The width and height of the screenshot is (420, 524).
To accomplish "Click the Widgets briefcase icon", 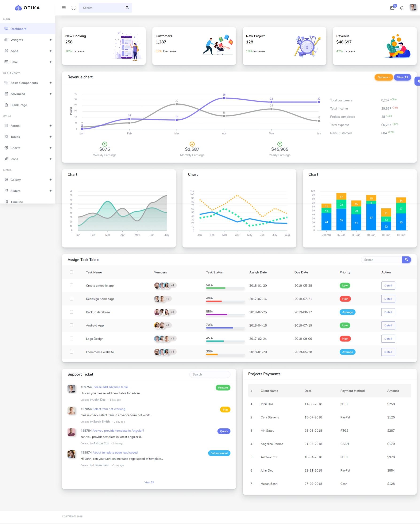I will pyautogui.click(x=6, y=40).
